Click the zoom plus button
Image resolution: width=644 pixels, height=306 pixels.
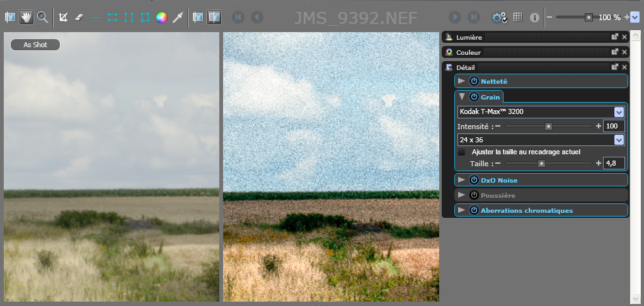[x=626, y=17]
